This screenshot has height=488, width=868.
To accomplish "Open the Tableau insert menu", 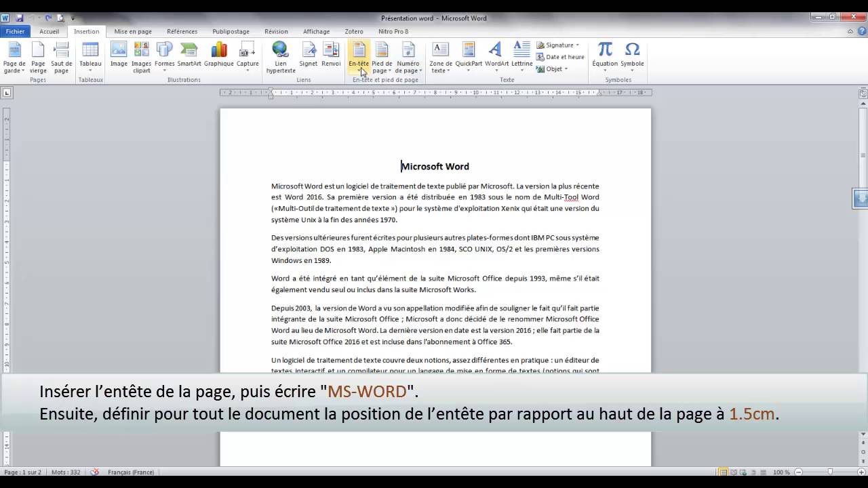I will click(90, 58).
